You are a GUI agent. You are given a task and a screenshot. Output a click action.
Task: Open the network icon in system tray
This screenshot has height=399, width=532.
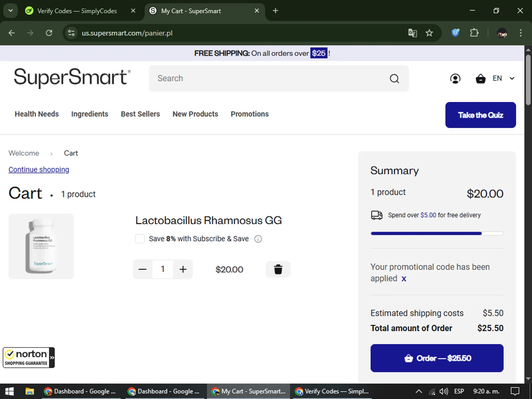pos(432,391)
